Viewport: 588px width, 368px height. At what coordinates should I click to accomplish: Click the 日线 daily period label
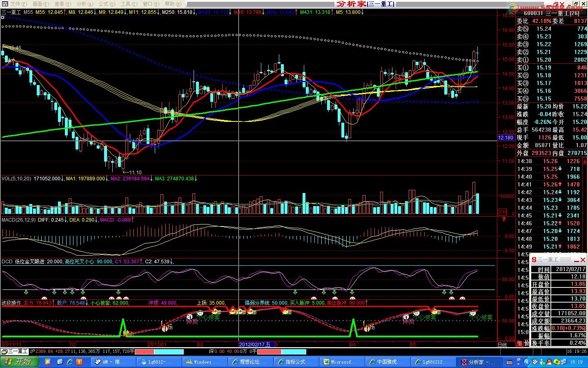502,345
